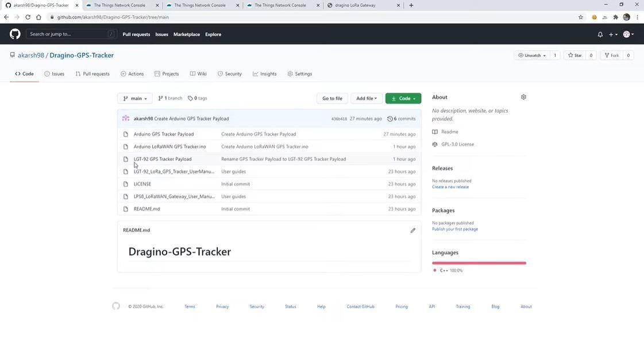Open the plus create-new menu
The height and width of the screenshot is (337, 644).
[x=613, y=35]
